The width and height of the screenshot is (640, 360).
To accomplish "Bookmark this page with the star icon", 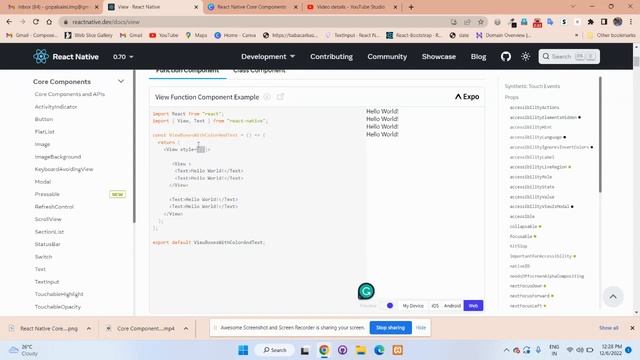I will tap(480, 22).
